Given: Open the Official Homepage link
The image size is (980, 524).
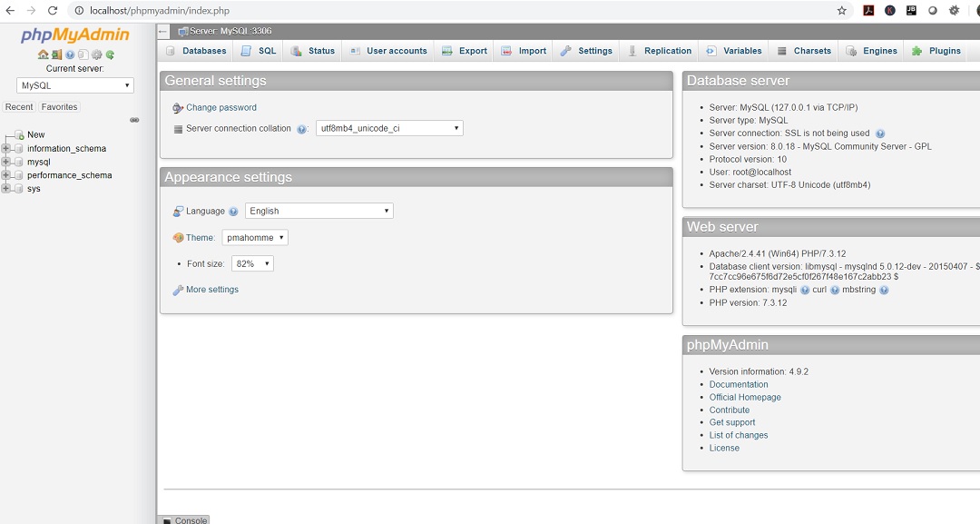Looking at the screenshot, I should tap(745, 397).
